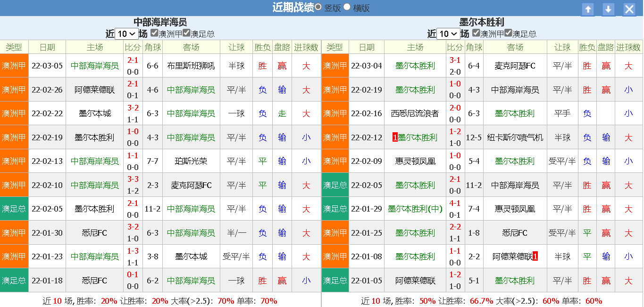Click red card badge beside 阿德莱德联 on 22-01-08
The height and width of the screenshot is (307, 644).
point(535,256)
